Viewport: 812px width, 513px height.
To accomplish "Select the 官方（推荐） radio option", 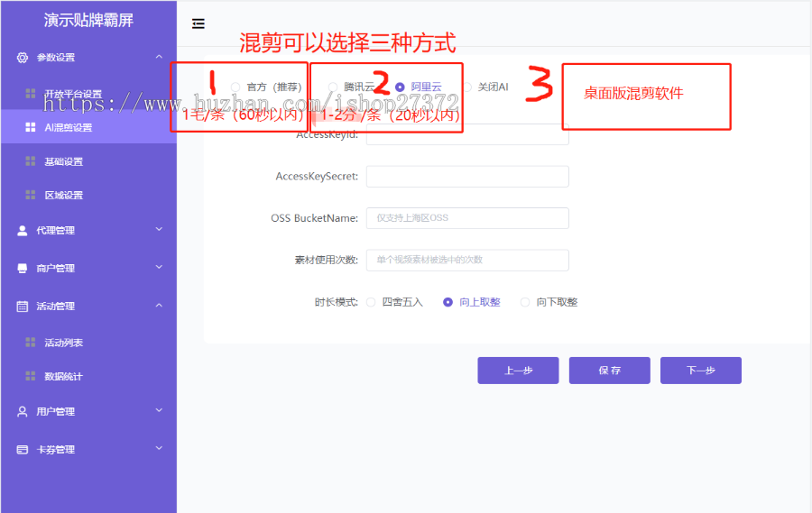I will [235, 87].
